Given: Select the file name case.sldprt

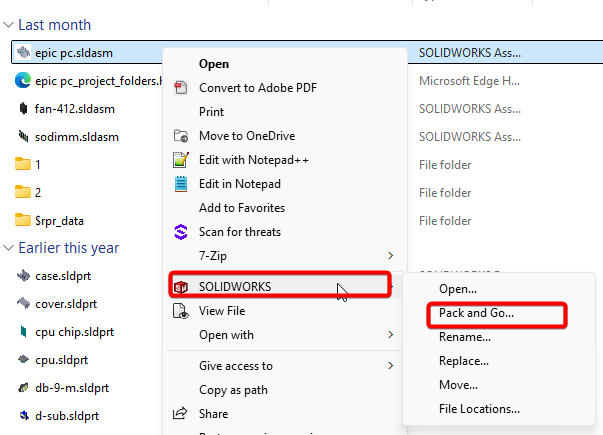Looking at the screenshot, I should [x=63, y=276].
